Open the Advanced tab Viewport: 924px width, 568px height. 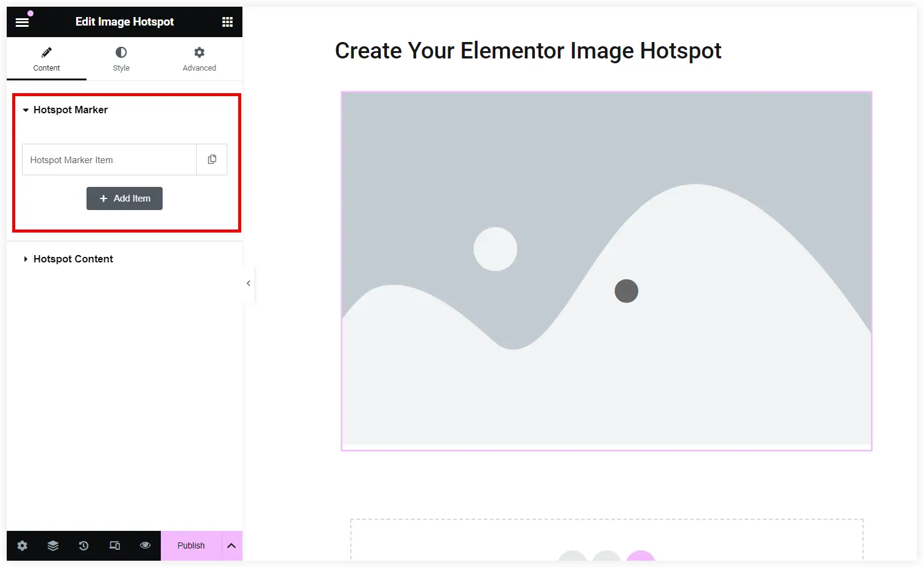pyautogui.click(x=199, y=59)
